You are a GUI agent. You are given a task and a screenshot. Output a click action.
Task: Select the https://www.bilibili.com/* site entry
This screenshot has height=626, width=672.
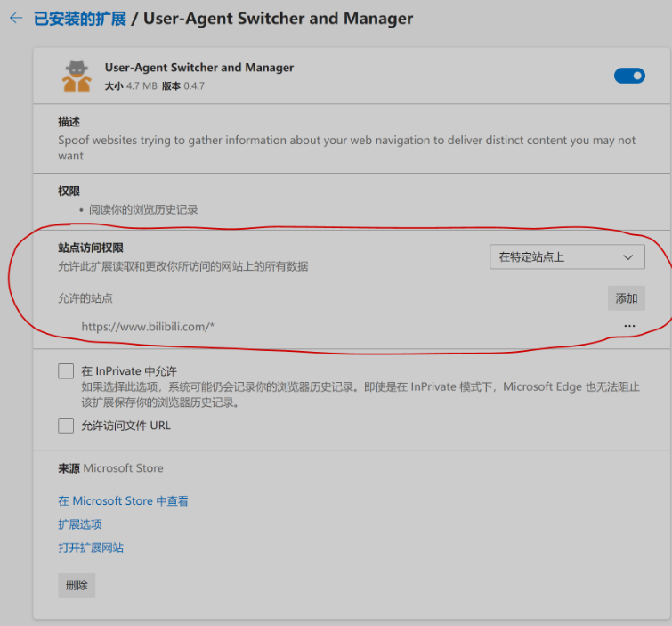tap(148, 327)
